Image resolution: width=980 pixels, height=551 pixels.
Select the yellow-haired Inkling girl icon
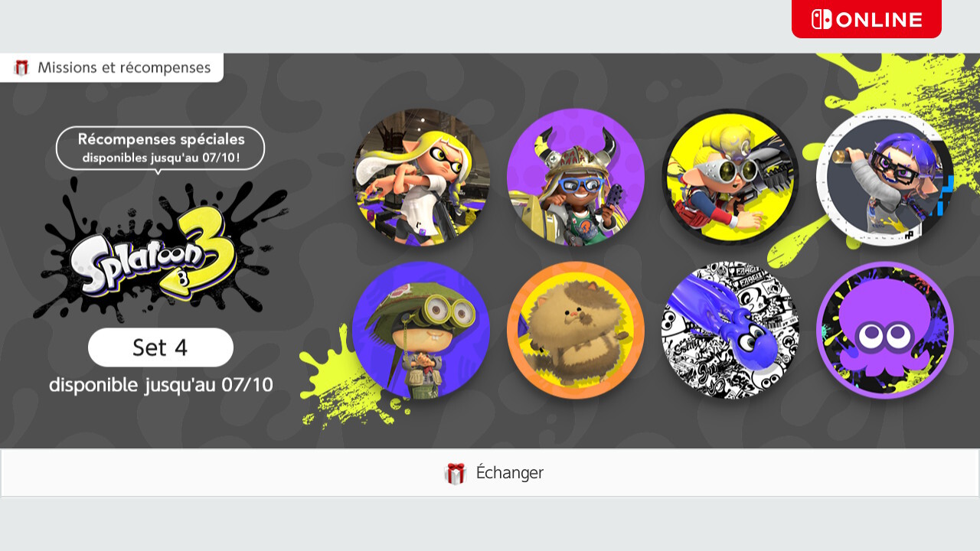[x=421, y=177]
